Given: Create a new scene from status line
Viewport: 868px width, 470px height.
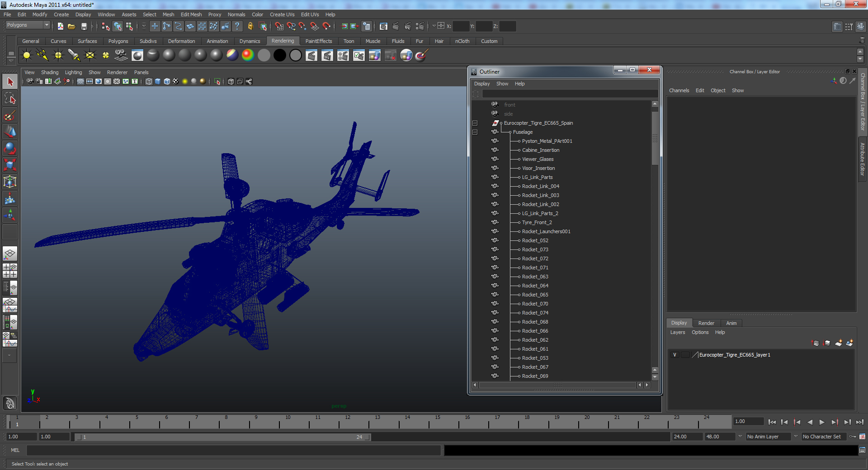Looking at the screenshot, I should coord(60,26).
